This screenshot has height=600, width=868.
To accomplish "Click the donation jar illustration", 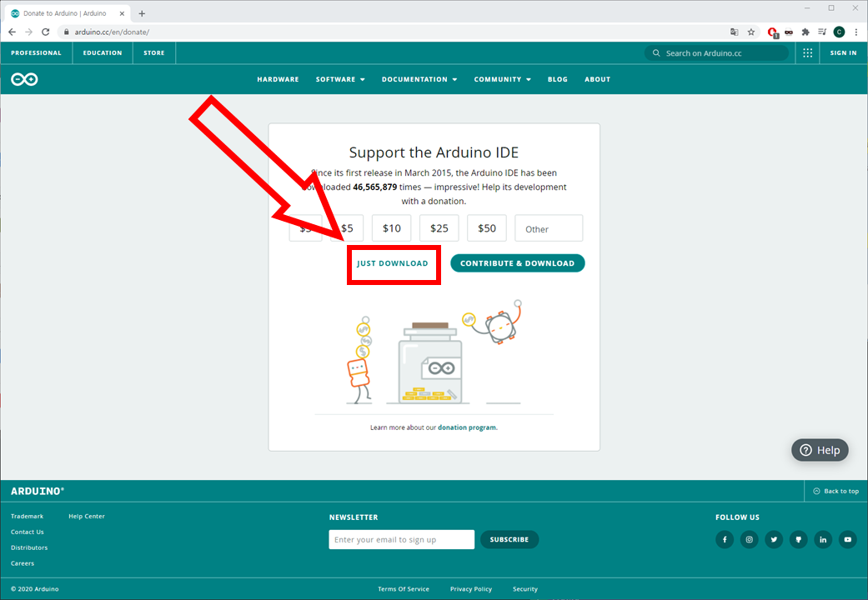I will [x=430, y=362].
